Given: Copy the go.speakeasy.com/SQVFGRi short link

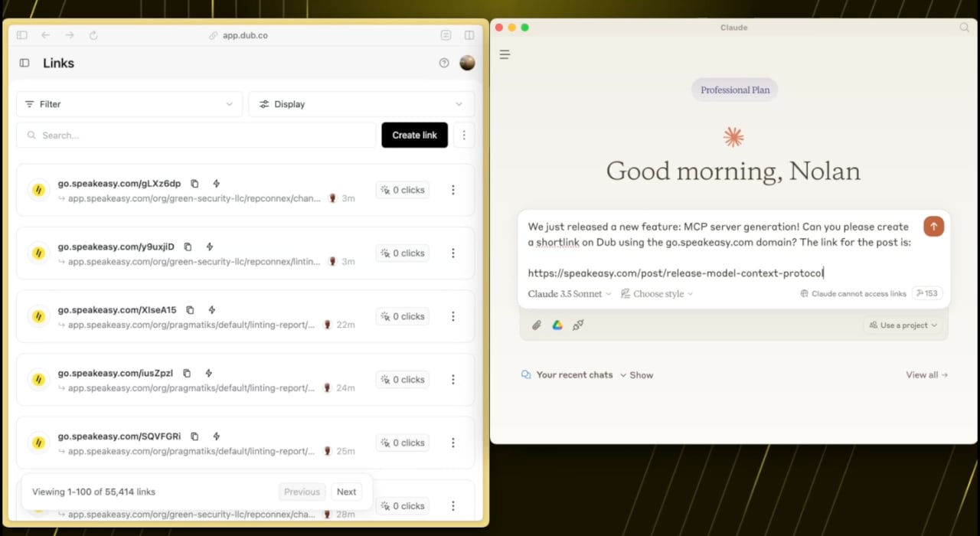Looking at the screenshot, I should coord(194,436).
